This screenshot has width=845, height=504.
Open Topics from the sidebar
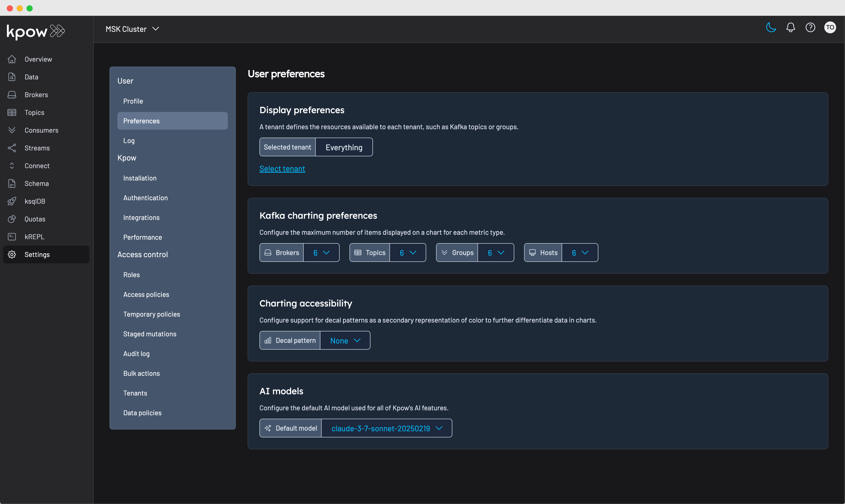tap(34, 112)
